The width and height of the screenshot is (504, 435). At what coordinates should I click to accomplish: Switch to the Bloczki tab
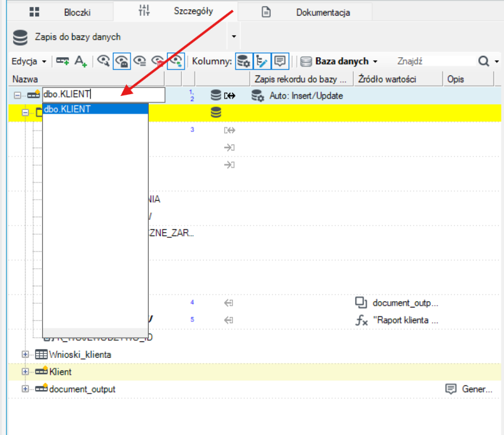60,12
